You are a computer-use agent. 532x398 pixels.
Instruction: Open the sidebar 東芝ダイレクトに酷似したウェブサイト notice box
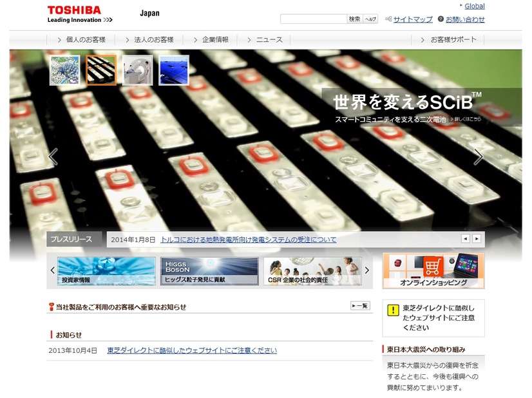tap(433, 318)
